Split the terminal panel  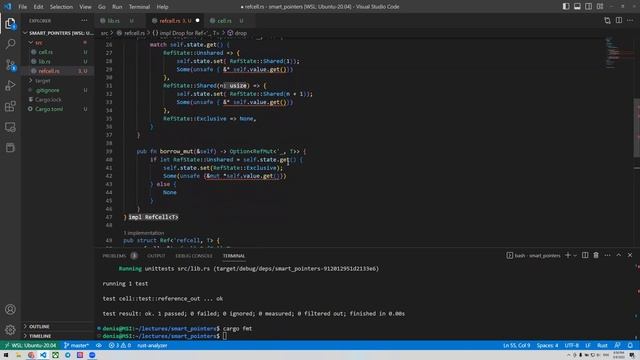(585, 255)
